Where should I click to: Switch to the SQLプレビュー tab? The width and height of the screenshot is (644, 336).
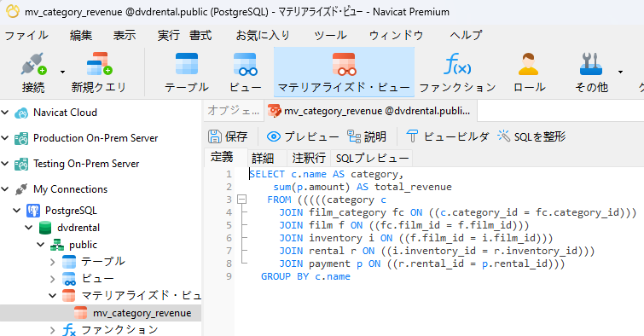click(372, 158)
